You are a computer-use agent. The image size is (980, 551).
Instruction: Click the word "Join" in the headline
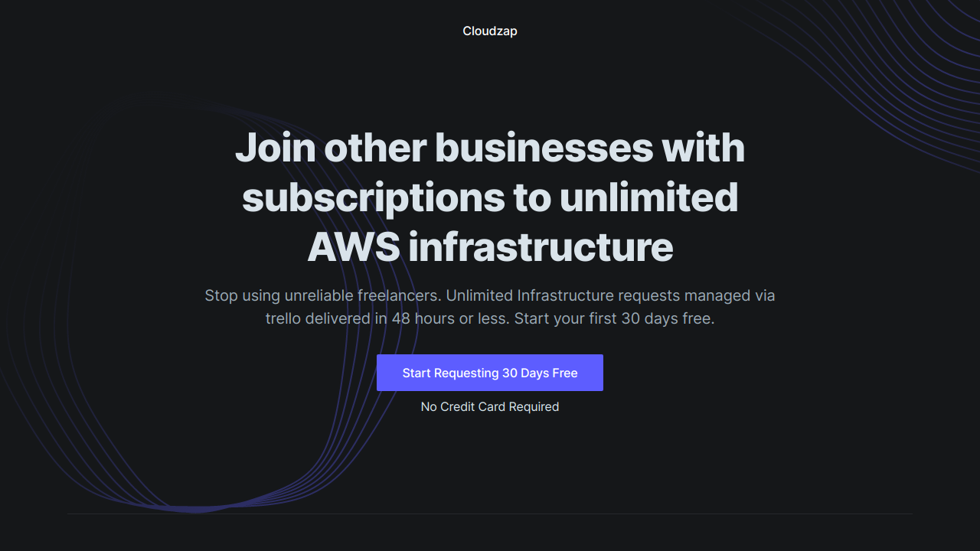tap(275, 148)
